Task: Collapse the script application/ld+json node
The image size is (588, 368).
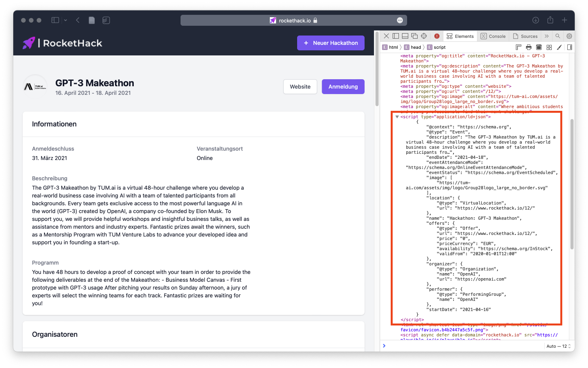Action: click(x=397, y=117)
